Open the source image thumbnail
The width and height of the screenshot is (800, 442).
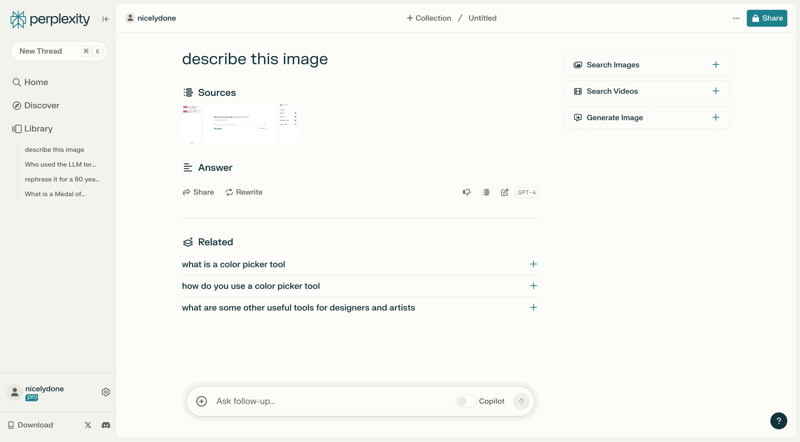click(x=240, y=124)
